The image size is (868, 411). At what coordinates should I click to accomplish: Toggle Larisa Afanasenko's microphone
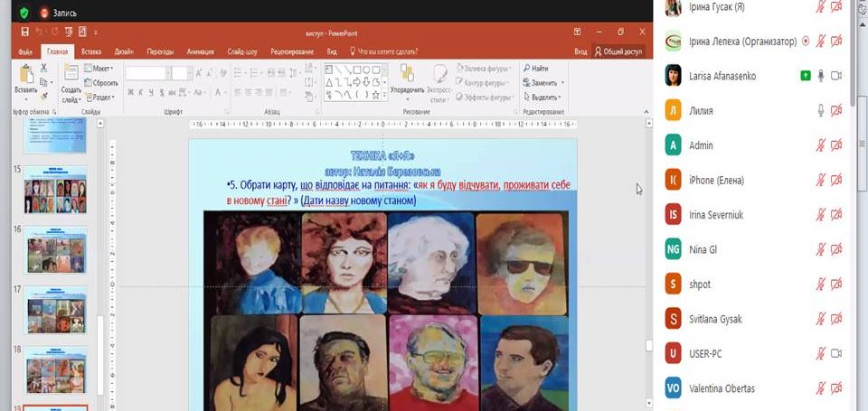(821, 76)
